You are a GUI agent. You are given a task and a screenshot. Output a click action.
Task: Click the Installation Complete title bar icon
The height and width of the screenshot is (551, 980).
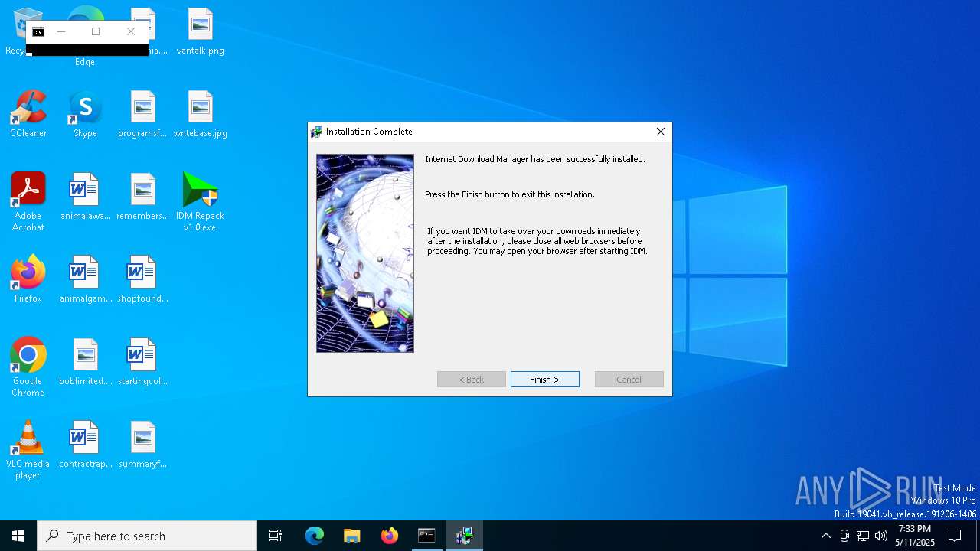pyautogui.click(x=317, y=132)
